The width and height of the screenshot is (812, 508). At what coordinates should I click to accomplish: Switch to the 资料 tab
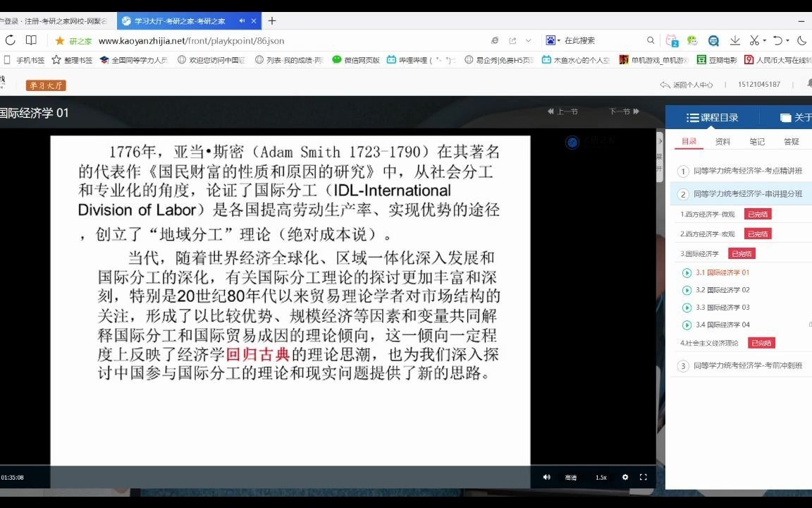722,141
